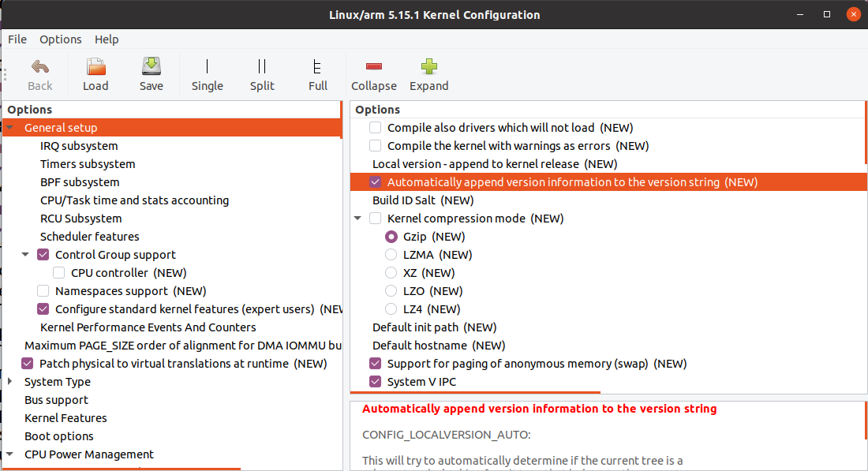Image resolution: width=868 pixels, height=471 pixels.
Task: Minimize the Kernel Configuration window
Action: coord(800,14)
